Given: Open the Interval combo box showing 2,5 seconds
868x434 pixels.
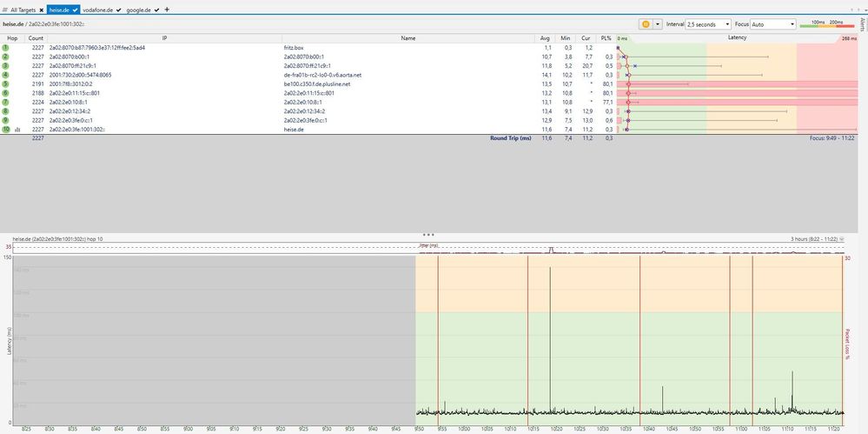Looking at the screenshot, I should pyautogui.click(x=708, y=24).
